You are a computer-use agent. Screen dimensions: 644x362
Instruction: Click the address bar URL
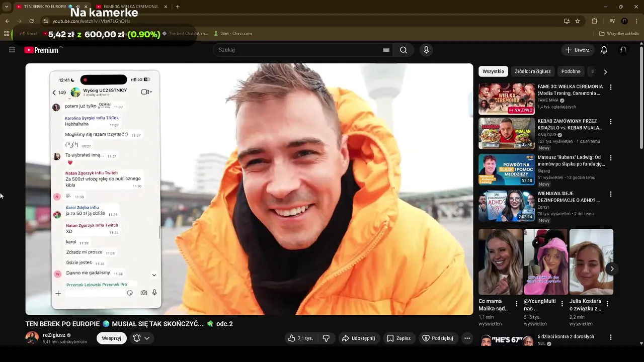point(91,21)
